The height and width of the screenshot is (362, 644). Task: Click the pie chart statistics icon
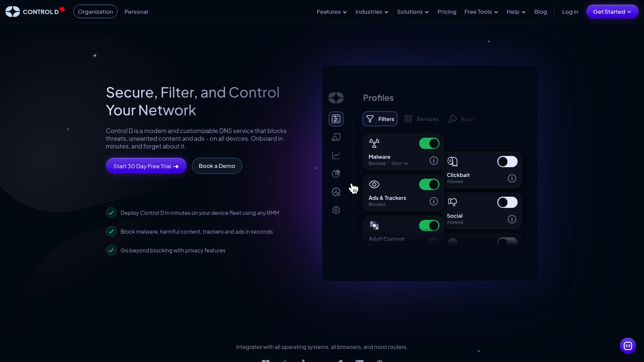[336, 174]
